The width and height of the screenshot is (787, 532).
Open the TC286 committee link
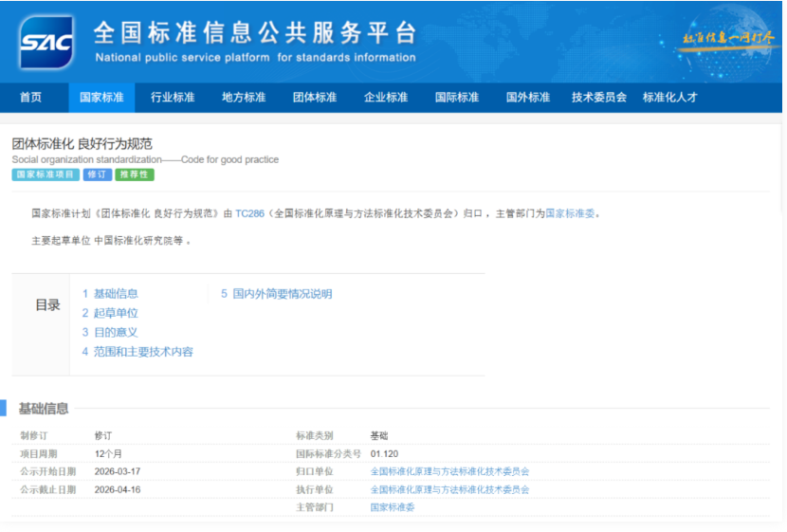click(249, 213)
